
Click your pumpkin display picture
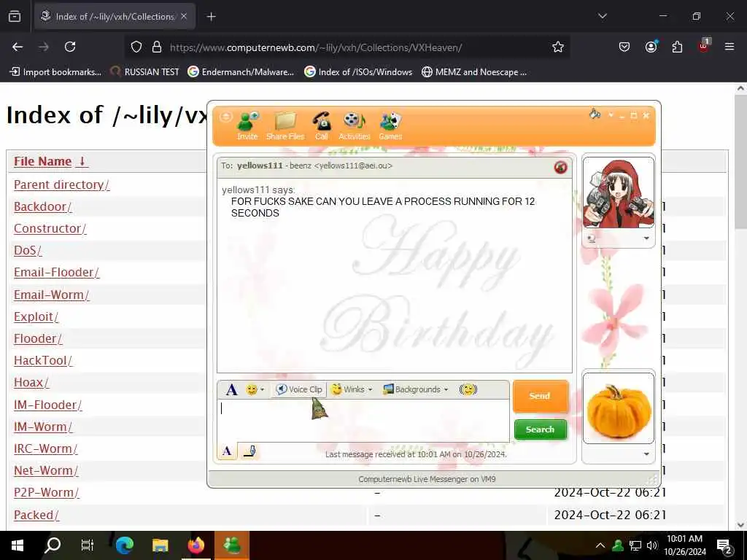click(619, 408)
